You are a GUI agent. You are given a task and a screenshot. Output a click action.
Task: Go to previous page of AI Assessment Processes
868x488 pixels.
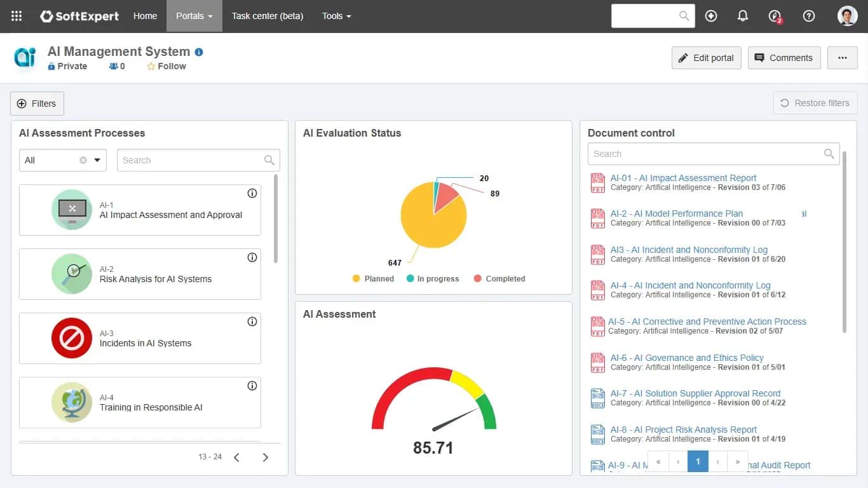pyautogui.click(x=236, y=457)
